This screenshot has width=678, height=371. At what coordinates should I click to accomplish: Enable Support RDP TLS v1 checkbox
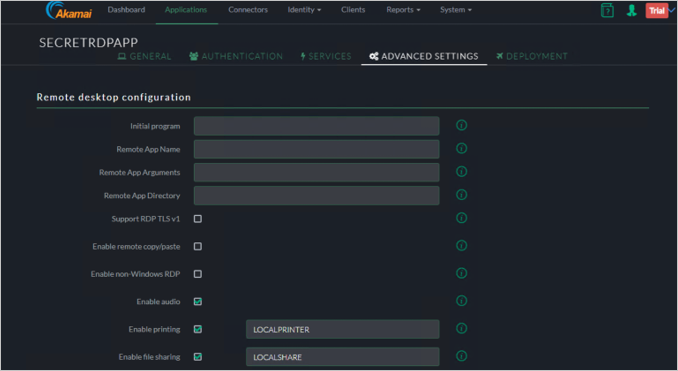click(x=198, y=219)
